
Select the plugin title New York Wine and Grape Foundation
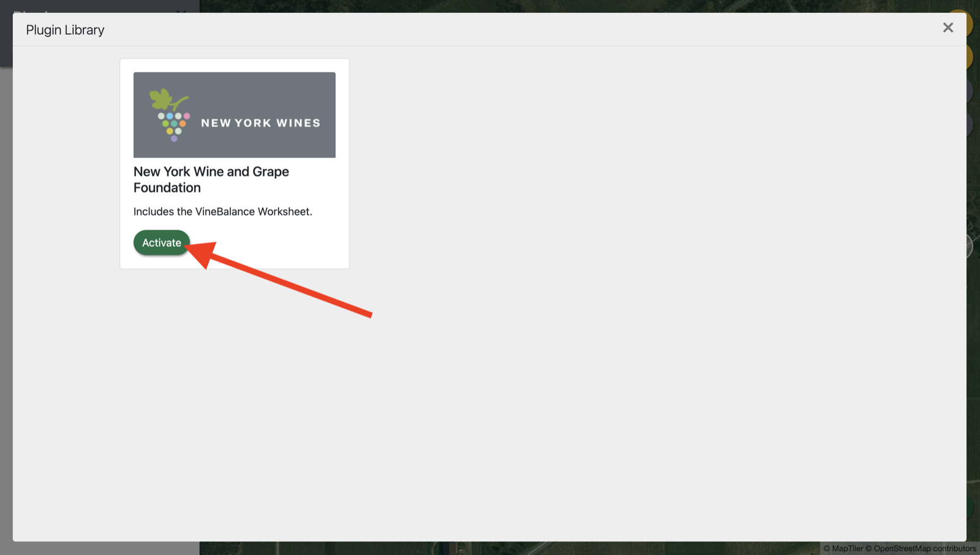tap(211, 179)
